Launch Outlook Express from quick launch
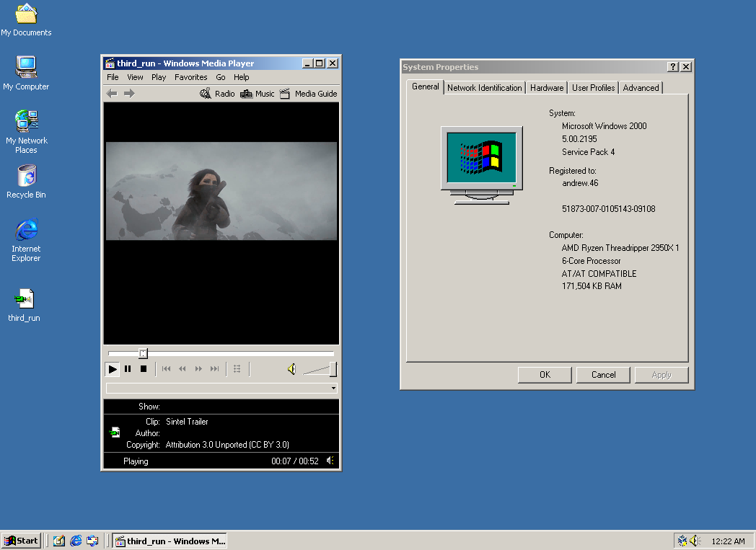 [x=92, y=541]
